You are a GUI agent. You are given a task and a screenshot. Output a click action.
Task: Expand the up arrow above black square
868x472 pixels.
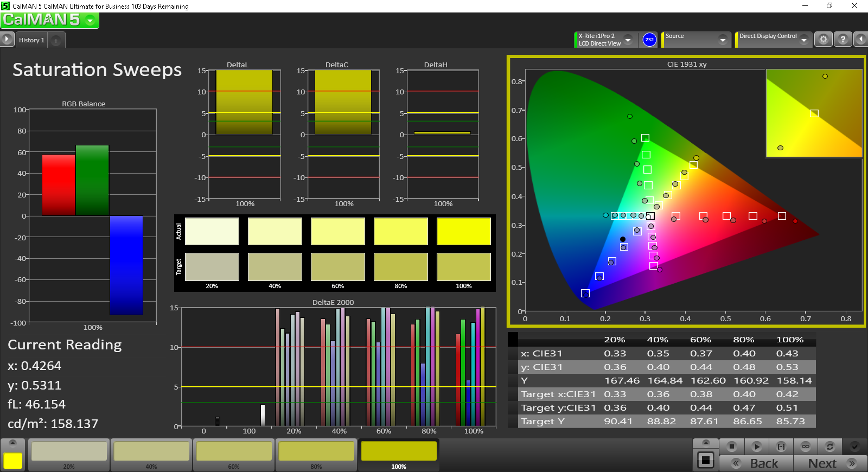click(x=706, y=443)
